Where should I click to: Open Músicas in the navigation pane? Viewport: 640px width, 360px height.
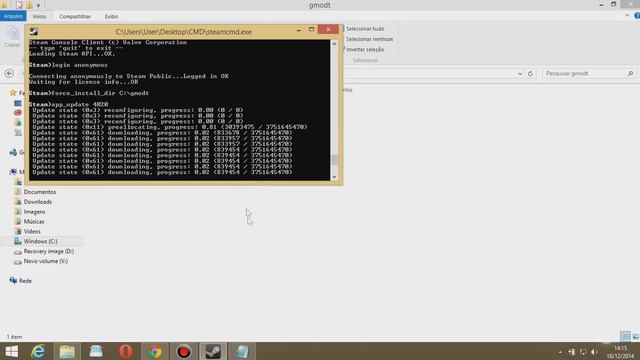point(34,222)
